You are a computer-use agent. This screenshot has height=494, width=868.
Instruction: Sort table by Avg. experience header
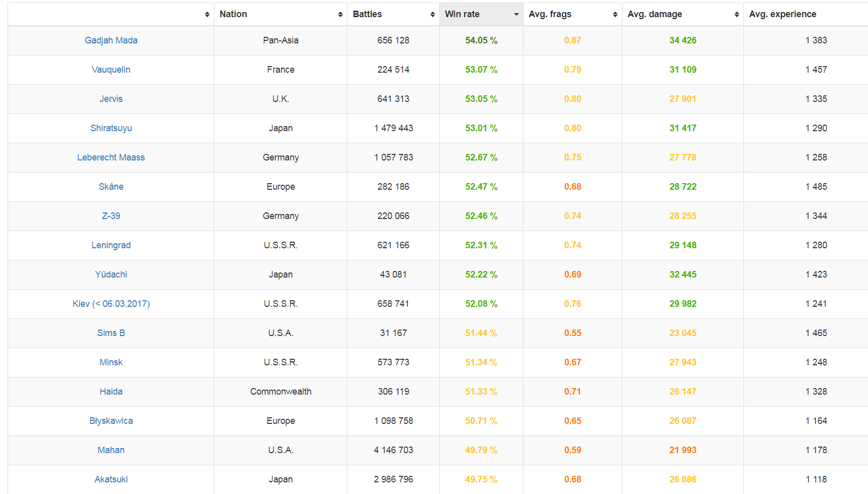tap(782, 14)
